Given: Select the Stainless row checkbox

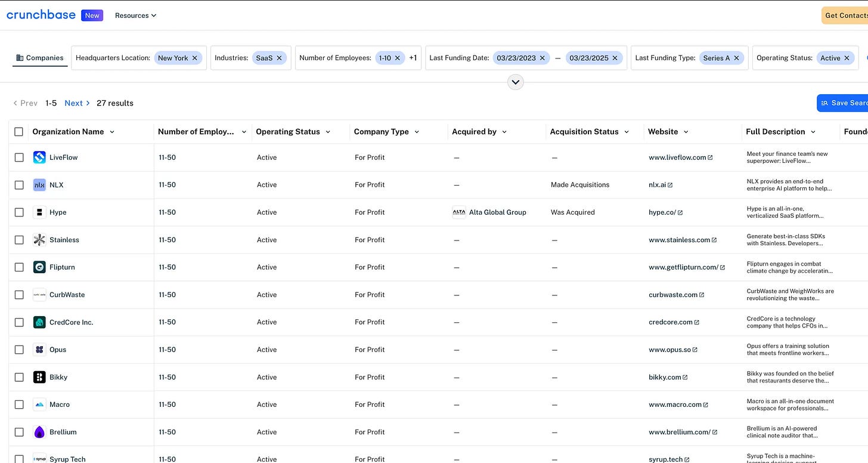Looking at the screenshot, I should point(19,240).
